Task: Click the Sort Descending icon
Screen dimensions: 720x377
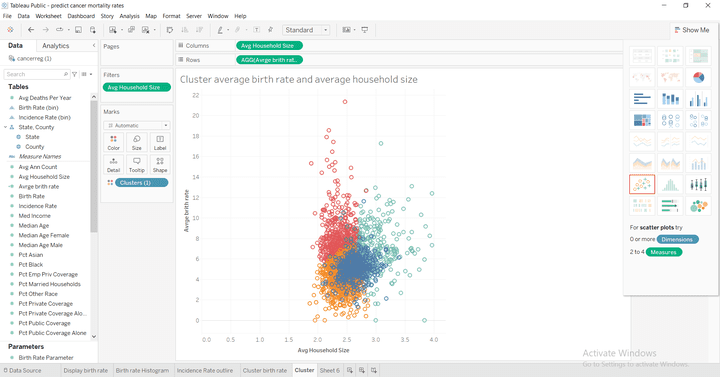Action: [199, 30]
